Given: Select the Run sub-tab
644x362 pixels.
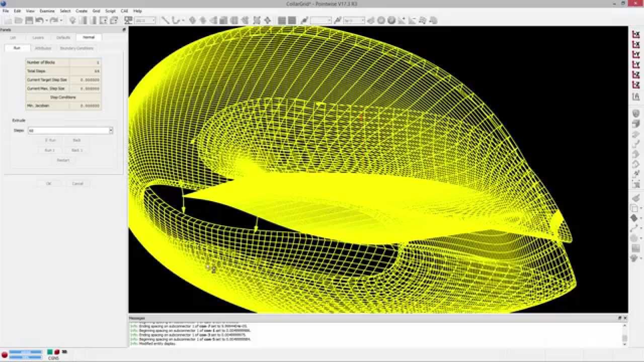Looking at the screenshot, I should point(17,48).
